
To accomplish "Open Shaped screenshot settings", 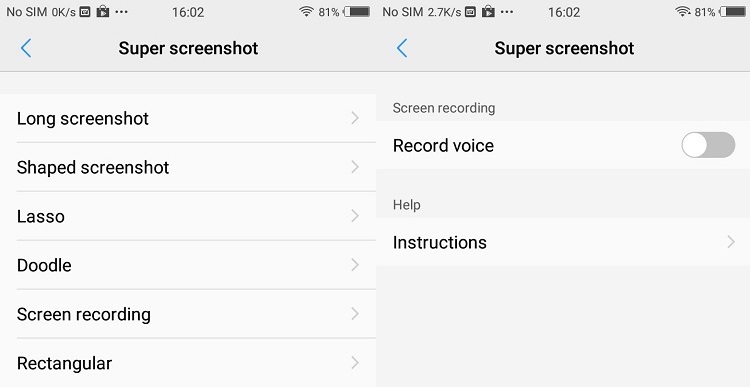I will (x=188, y=167).
